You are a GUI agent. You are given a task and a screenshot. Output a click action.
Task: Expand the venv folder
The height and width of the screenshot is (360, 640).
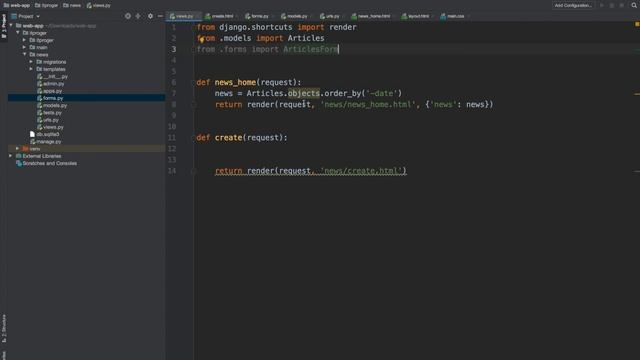18,149
